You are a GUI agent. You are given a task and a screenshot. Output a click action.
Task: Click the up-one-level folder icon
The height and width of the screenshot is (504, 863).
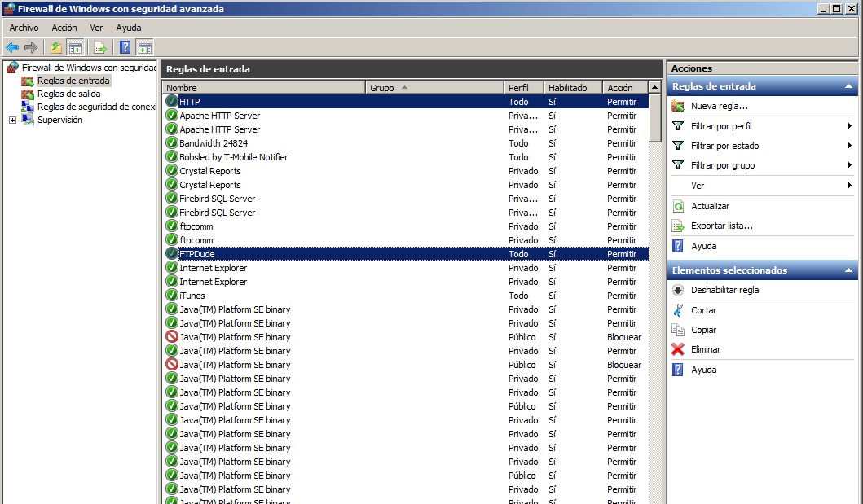[x=55, y=48]
